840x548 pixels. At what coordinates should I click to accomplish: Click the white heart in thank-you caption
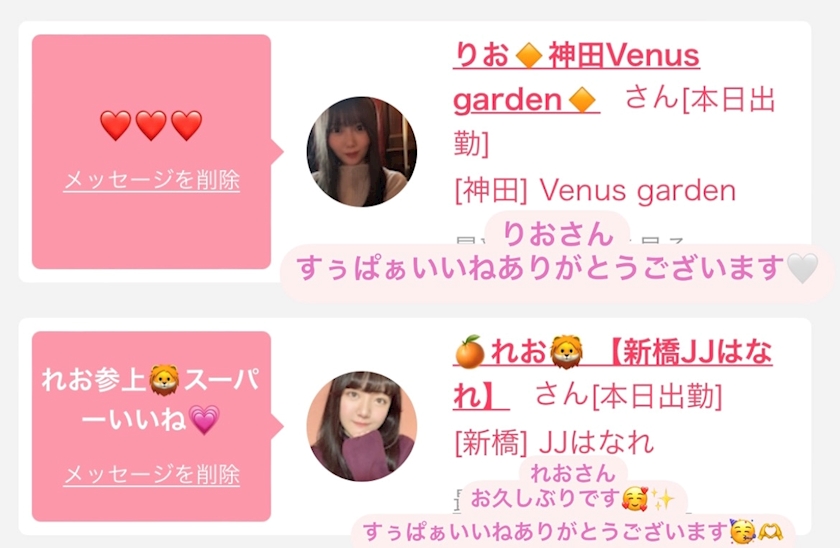point(802,268)
